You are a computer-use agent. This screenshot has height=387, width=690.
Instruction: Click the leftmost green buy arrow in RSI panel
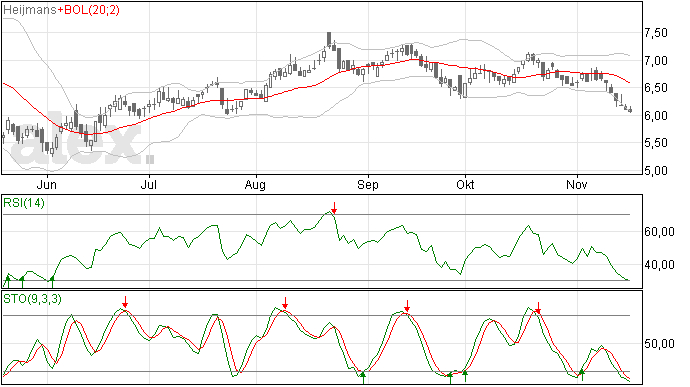pos(7,281)
